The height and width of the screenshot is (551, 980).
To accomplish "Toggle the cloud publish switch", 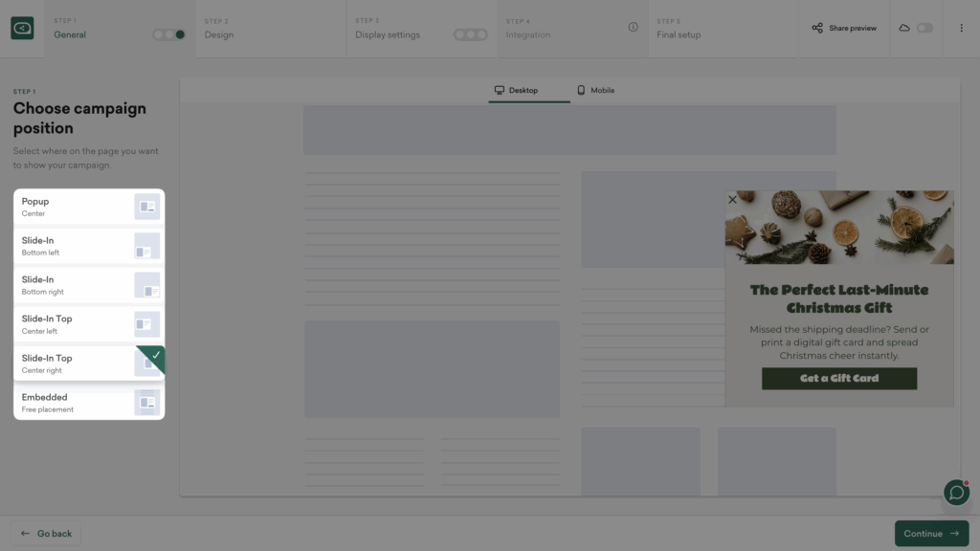I will (x=924, y=29).
